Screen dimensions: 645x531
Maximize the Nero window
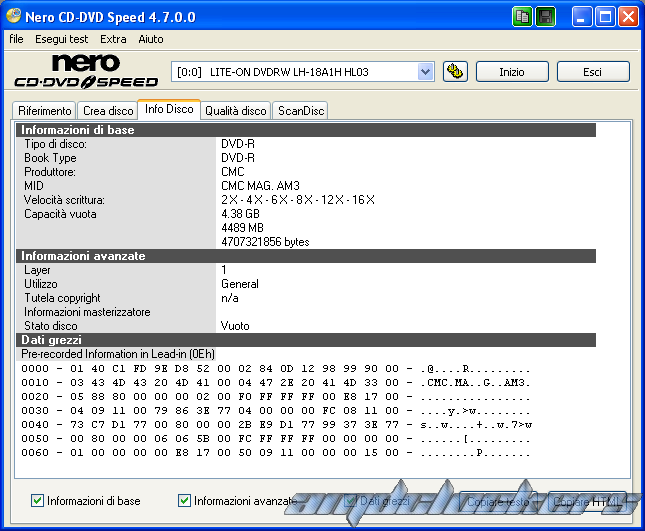[x=606, y=16]
